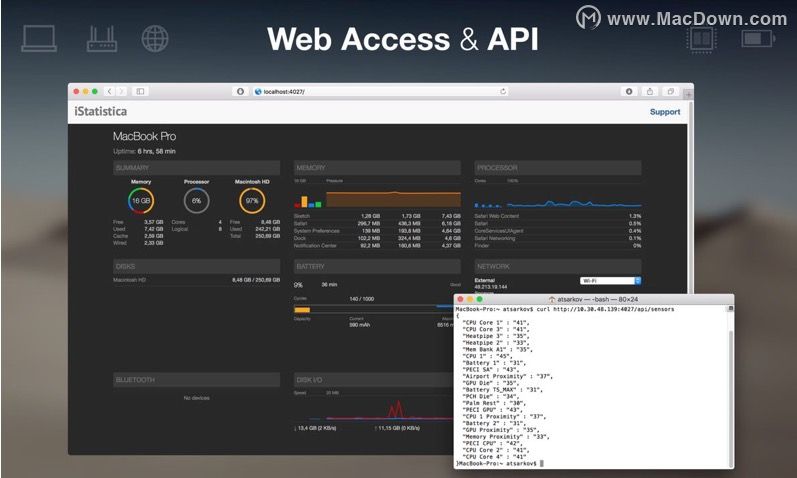This screenshot has width=797, height=478.
Task: Click the "GPU Die" line in Terminal
Action: [x=491, y=383]
